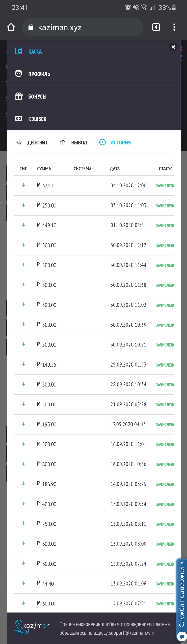Click the support chat bubble icon
Image resolution: width=187 pixels, height=644 pixels.
181,636
